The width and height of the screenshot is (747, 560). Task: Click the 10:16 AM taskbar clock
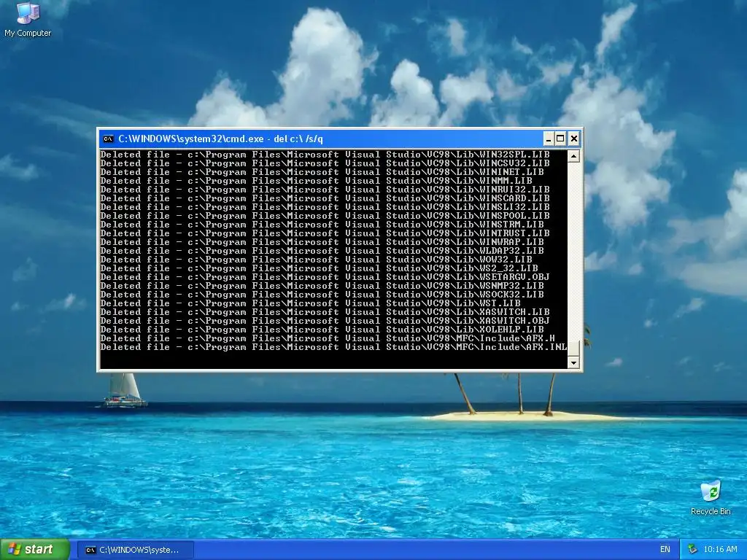(x=720, y=550)
